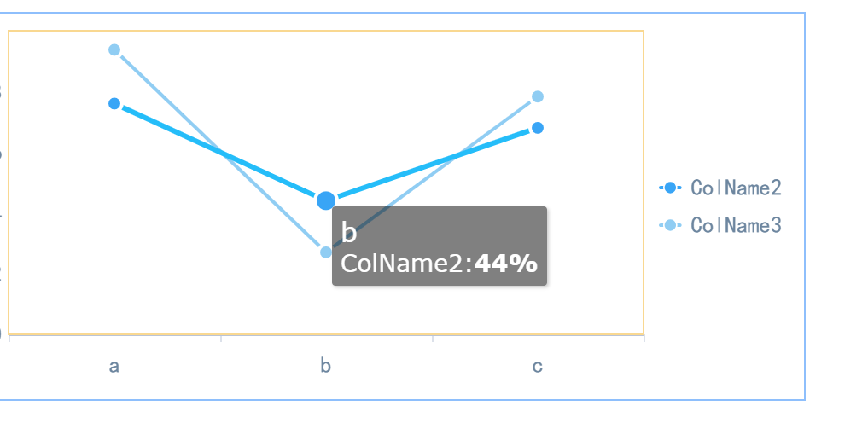Click the x-axis label b
Image resolution: width=868 pixels, height=423 pixels.
click(x=325, y=366)
